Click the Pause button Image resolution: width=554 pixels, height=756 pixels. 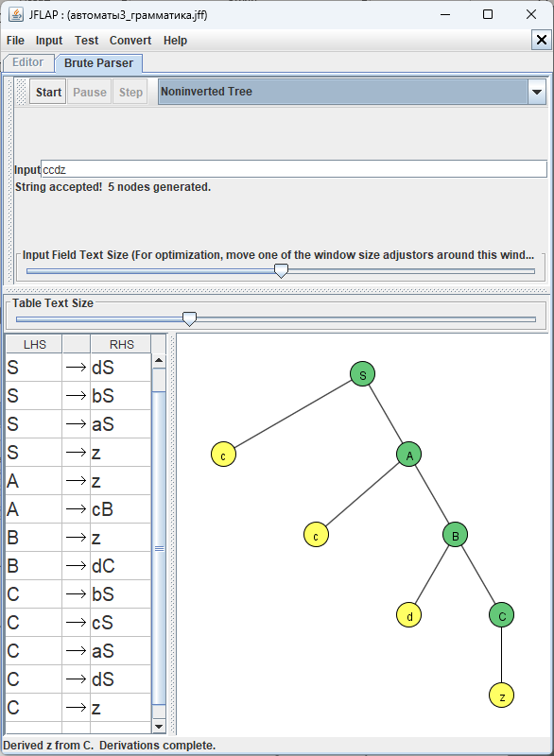[90, 92]
